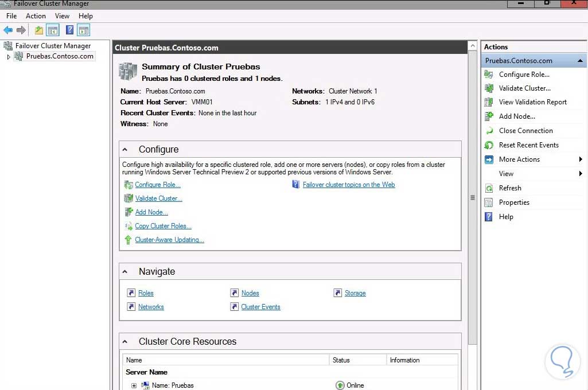Open the File menu

[11, 16]
